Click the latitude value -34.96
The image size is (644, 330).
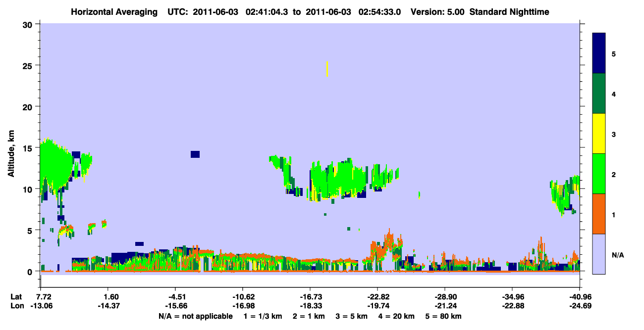tap(512, 297)
